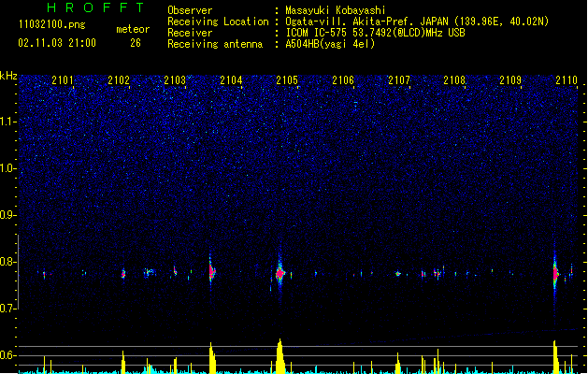This screenshot has height=374, width=588.
Task: Click the 2101 time marker
Action: tap(63, 80)
